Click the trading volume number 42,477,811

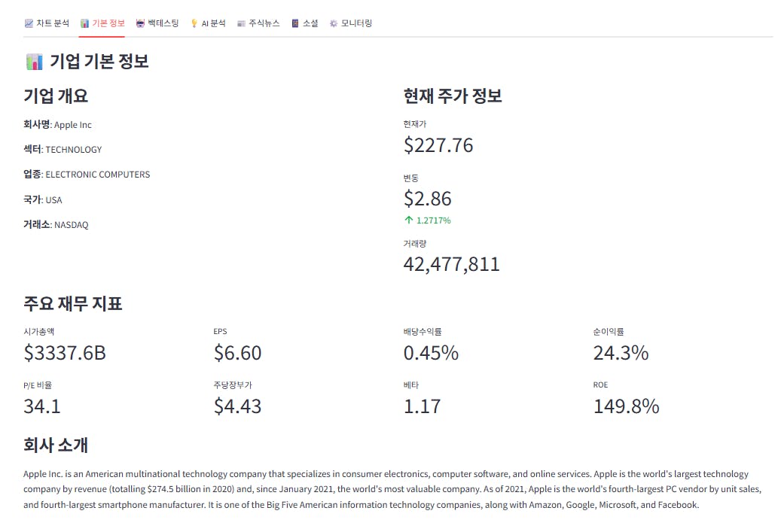pos(452,264)
